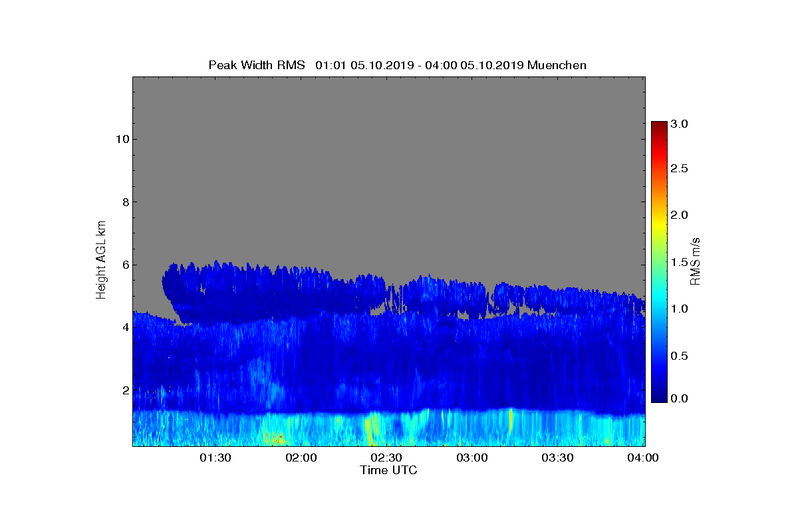Click the time tick label "04:00"
Viewport: 798px width, 532px height.
pos(643,458)
